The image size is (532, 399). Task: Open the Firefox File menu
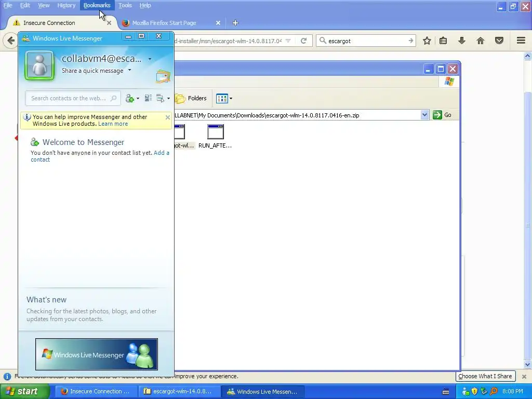[8, 5]
